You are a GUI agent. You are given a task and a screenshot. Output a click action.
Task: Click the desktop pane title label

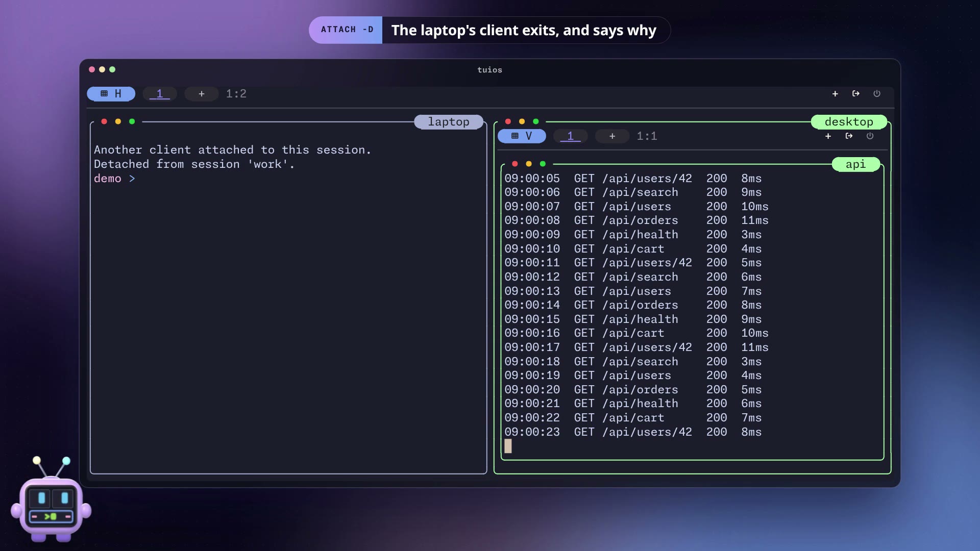pos(849,122)
